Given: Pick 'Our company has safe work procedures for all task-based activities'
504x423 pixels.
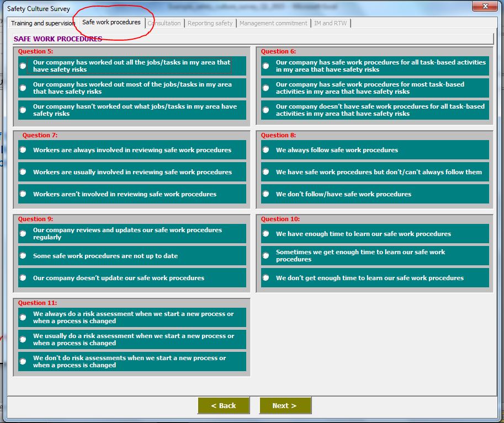Looking at the screenshot, I should pos(264,66).
